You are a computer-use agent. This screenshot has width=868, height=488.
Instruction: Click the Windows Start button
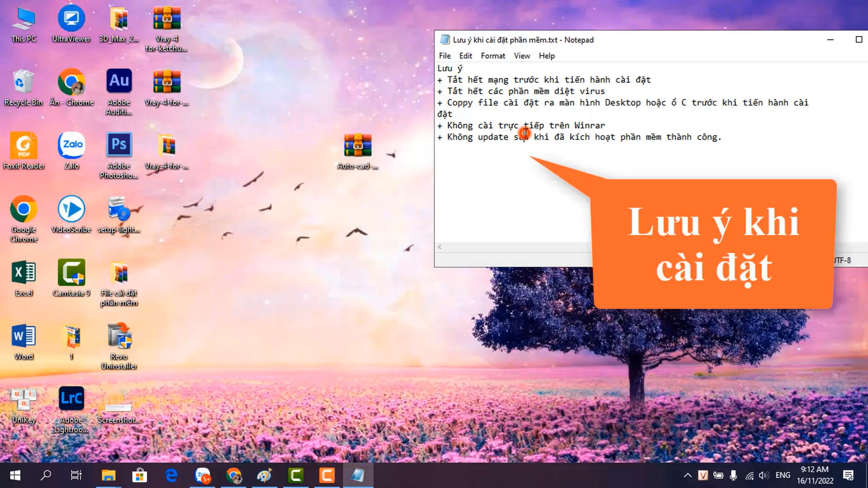pyautogui.click(x=15, y=475)
